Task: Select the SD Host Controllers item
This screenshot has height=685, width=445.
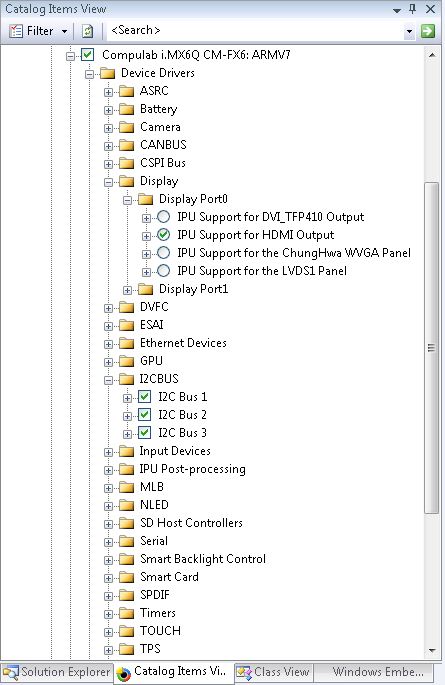Action: 191,523
